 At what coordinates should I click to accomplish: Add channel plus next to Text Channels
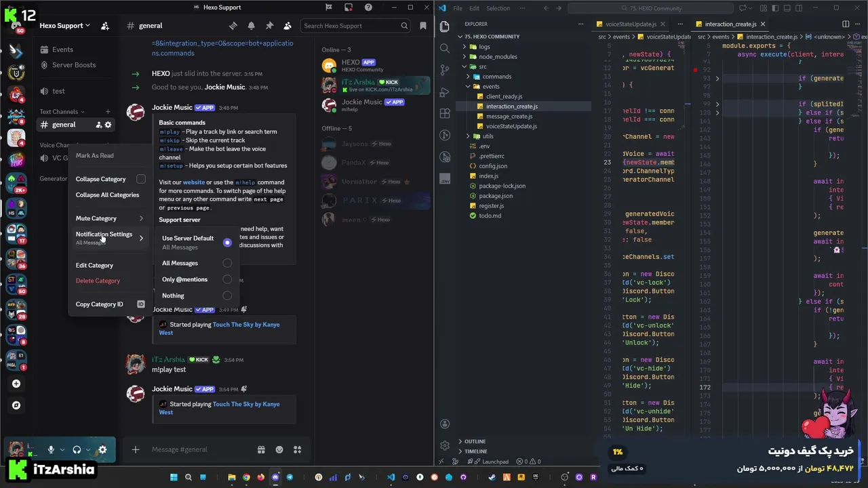[108, 112]
